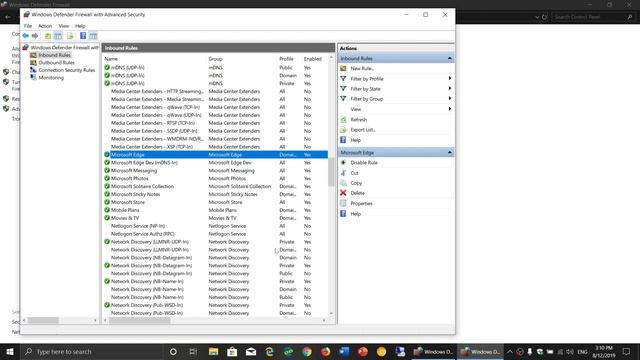Click the Task View icon on taskbar
Screen dimensions: 640x360
pos(193,351)
